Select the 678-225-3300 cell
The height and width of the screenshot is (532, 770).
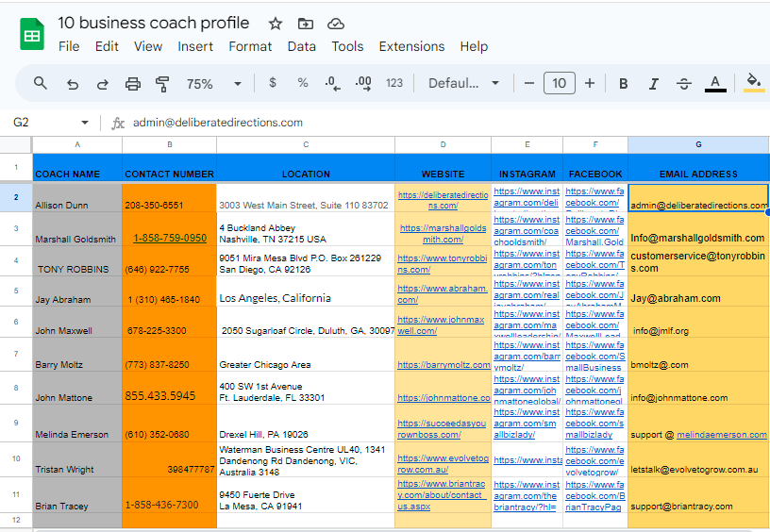(x=169, y=322)
